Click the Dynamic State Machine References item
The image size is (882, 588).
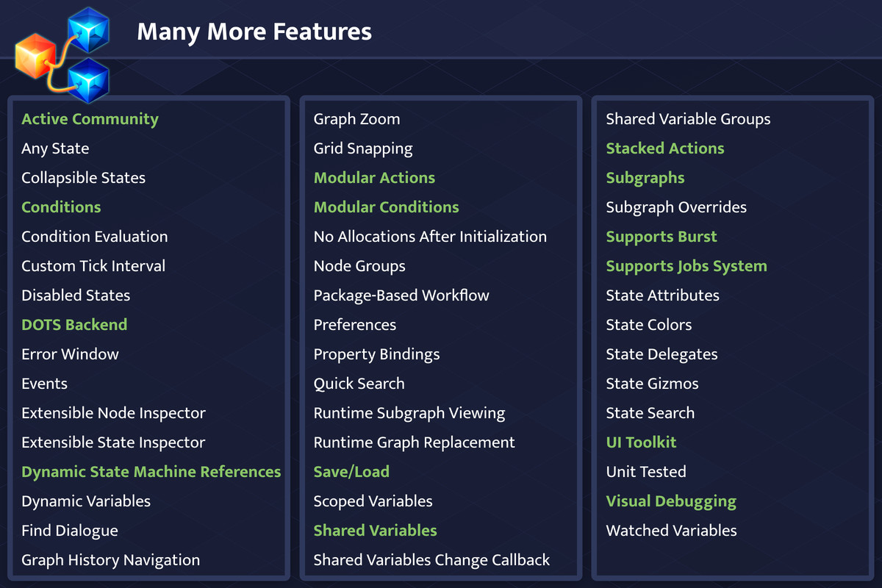point(151,472)
